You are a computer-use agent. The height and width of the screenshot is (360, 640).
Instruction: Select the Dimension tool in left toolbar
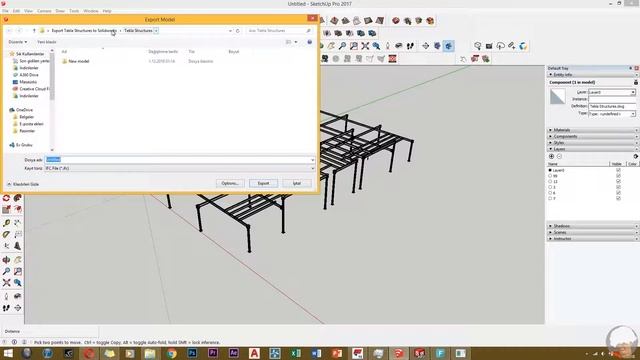18,223
